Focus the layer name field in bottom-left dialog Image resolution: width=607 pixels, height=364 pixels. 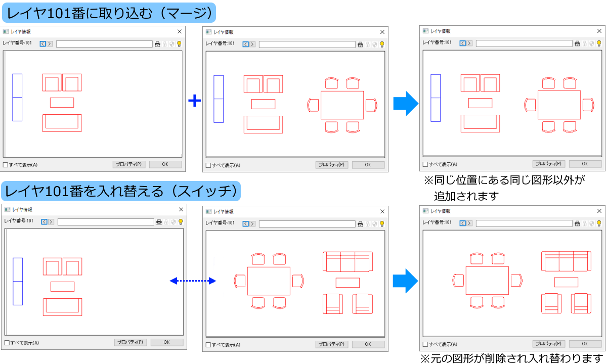(x=106, y=222)
